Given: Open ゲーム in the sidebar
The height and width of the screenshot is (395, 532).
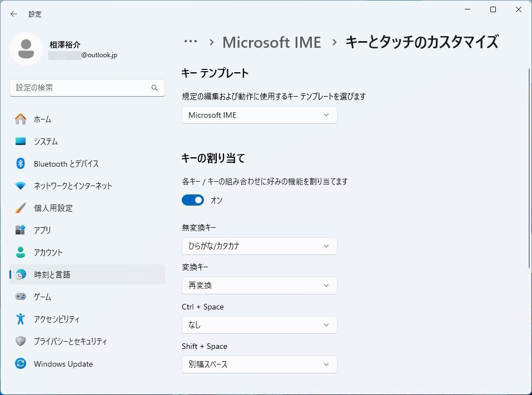Looking at the screenshot, I should pyautogui.click(x=87, y=297).
